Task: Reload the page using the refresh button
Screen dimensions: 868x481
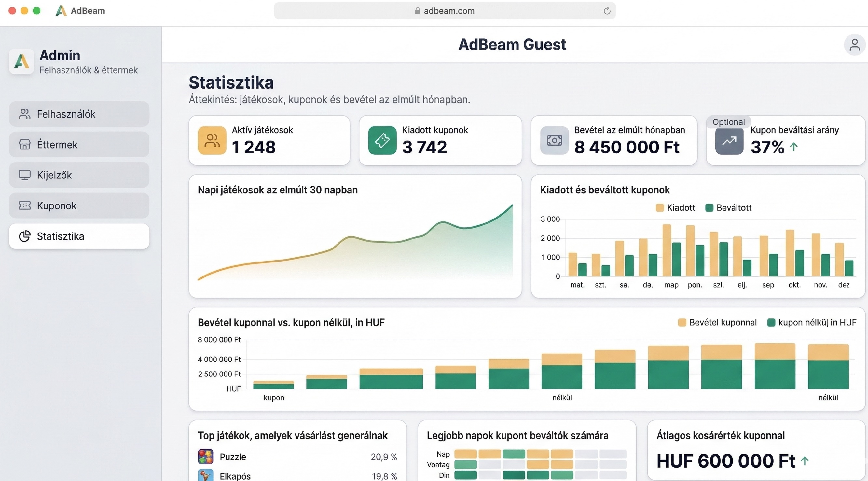Action: 607,10
